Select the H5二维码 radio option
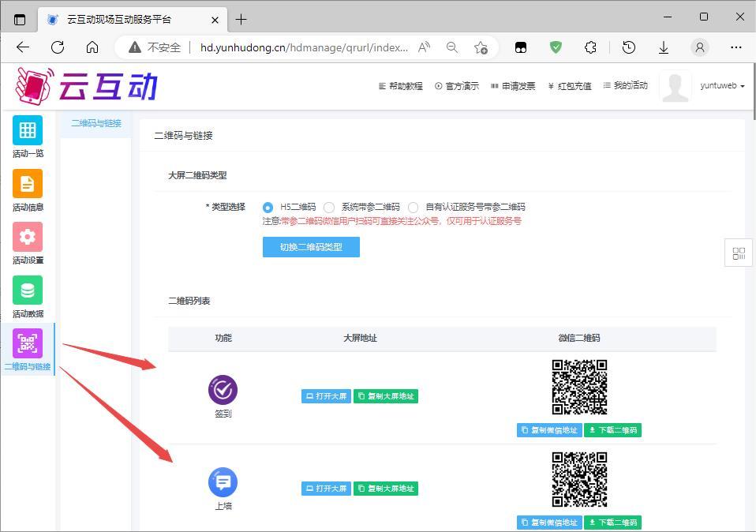Screen dimensions: 756x532 268,208
